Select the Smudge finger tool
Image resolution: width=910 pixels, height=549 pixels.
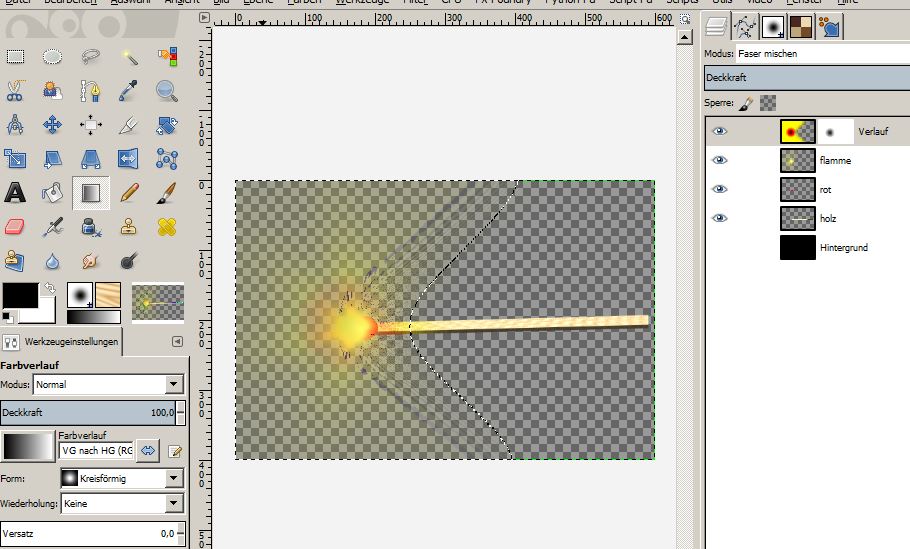[x=91, y=261]
